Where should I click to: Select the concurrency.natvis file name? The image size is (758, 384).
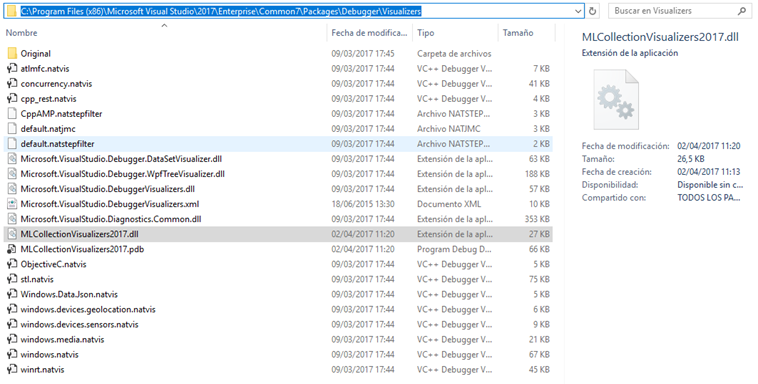coord(56,84)
